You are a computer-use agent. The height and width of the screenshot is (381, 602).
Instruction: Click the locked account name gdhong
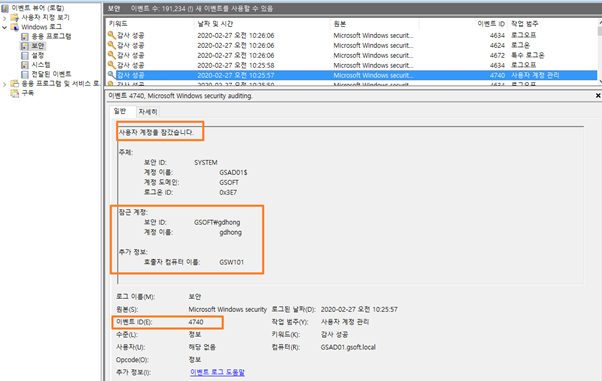230,232
